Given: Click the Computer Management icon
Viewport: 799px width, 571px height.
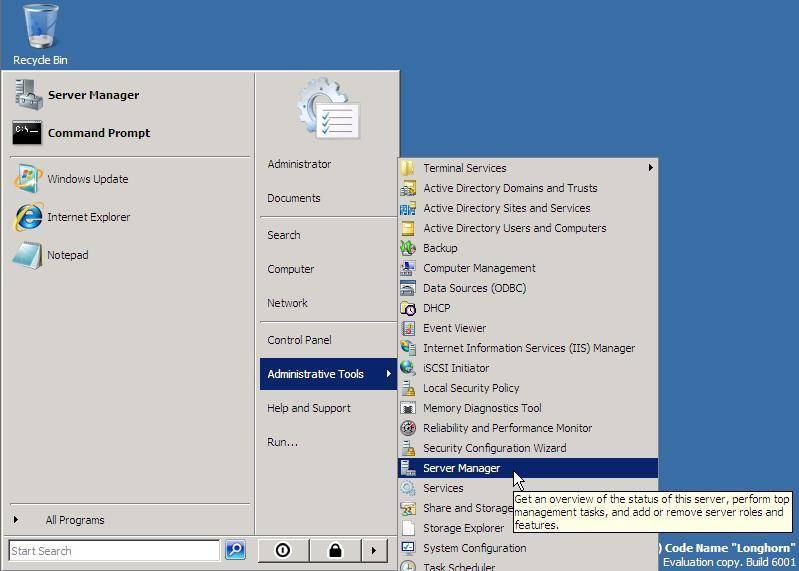Looking at the screenshot, I should [x=408, y=268].
